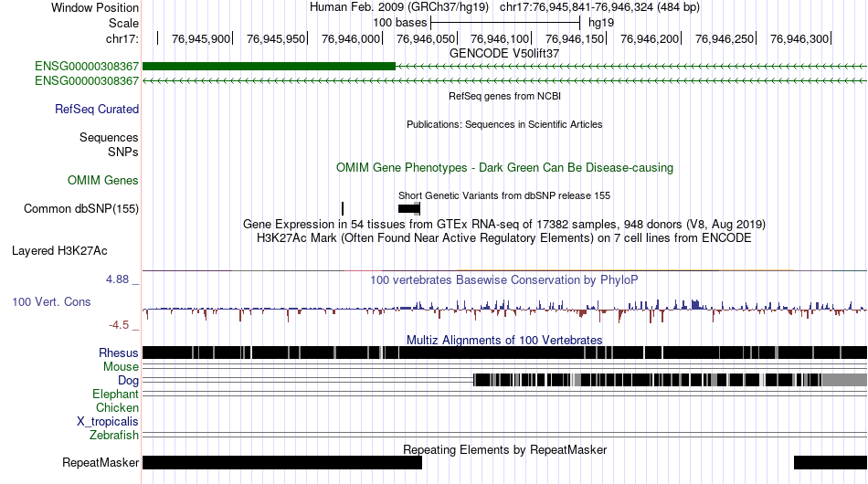Viewport: 868px width, 484px height.
Task: Click the Rhesus alignment bar
Action: click(505, 352)
